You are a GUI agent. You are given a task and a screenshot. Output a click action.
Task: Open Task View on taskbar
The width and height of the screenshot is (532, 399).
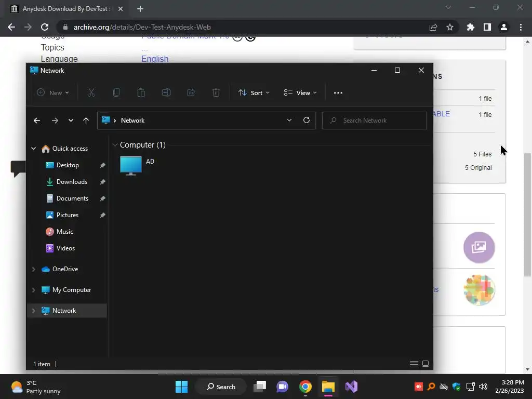tap(260, 387)
